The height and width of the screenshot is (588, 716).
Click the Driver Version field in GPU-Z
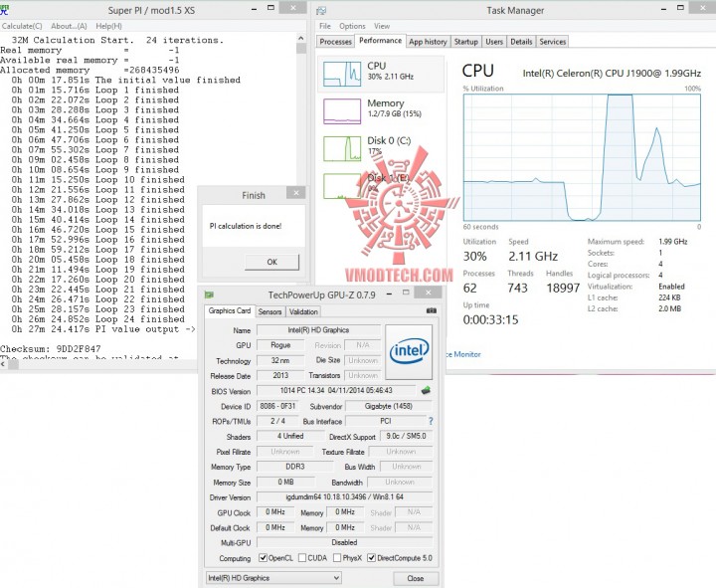coord(344,496)
